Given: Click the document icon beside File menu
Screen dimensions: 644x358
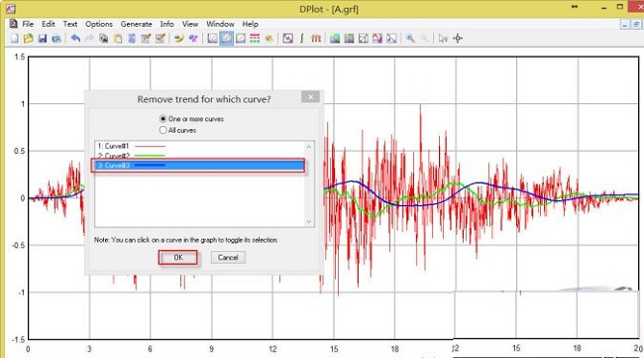Looking at the screenshot, I should pyautogui.click(x=14, y=24).
